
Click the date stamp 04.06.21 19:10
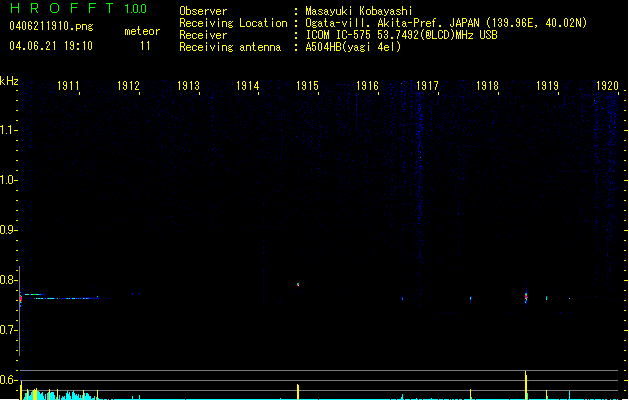pos(51,46)
